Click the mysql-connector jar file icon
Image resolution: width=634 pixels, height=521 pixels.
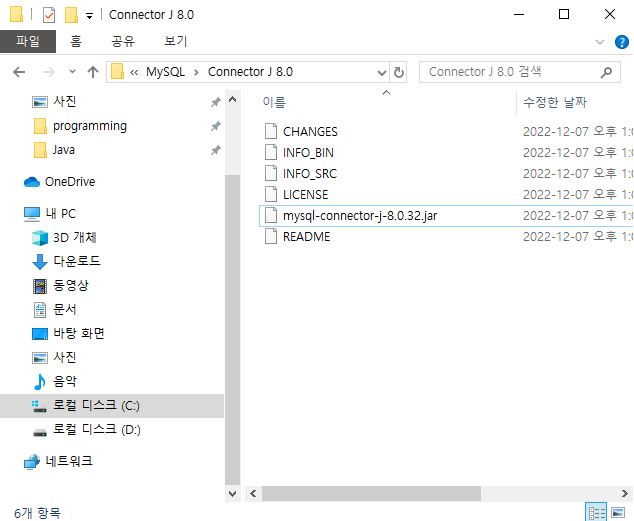(x=271, y=215)
